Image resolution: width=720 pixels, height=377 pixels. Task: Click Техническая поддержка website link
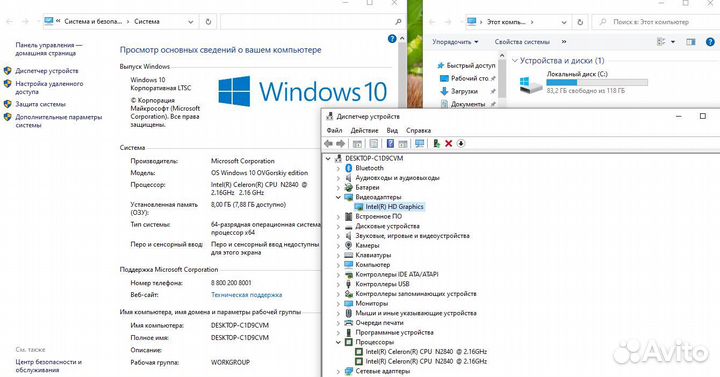point(247,295)
